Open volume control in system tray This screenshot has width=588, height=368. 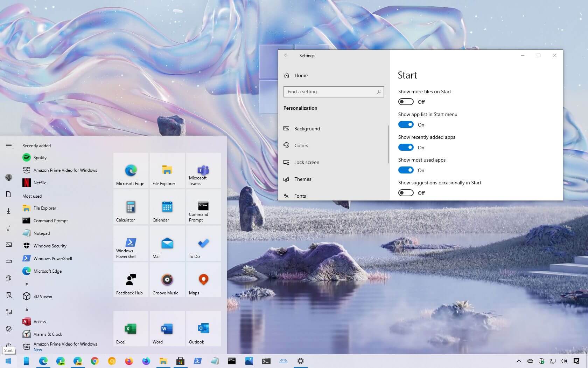click(x=563, y=361)
